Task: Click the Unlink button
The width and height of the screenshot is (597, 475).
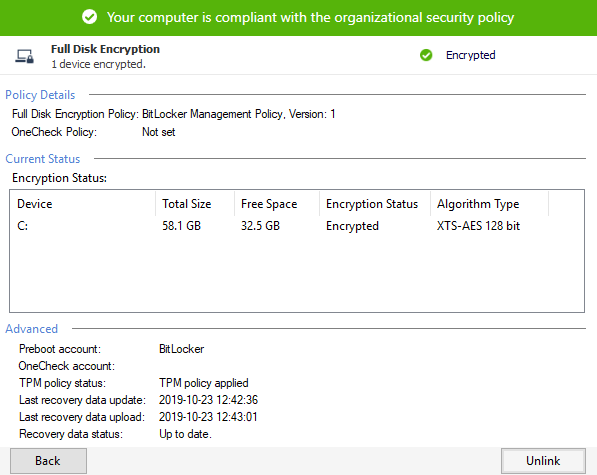Action: coord(543,461)
